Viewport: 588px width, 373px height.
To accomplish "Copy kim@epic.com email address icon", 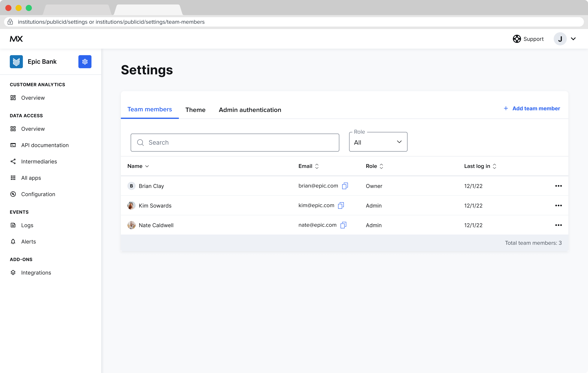I will [x=341, y=205].
